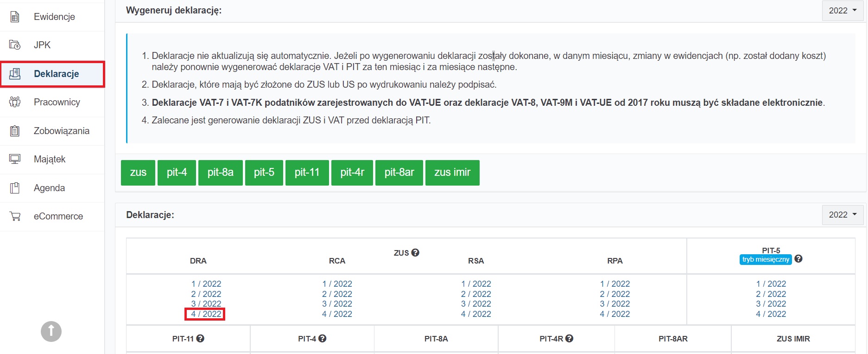
Task: Click the PIT-8AR column header
Action: [x=673, y=339]
